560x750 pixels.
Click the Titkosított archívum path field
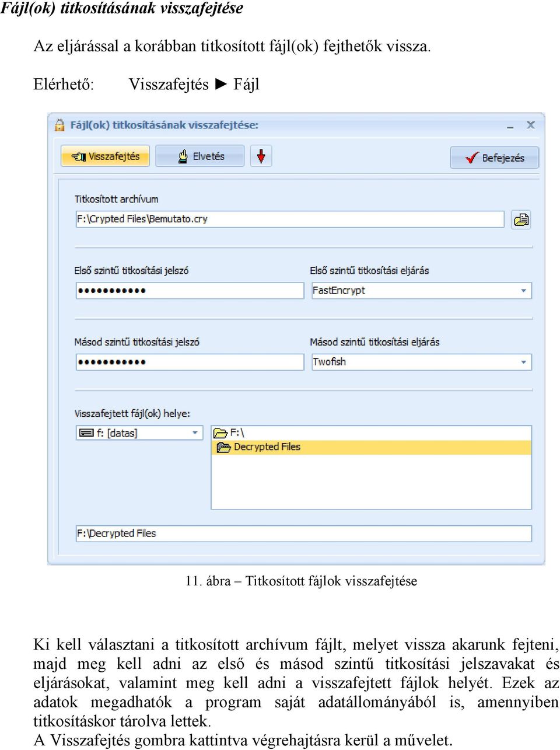[x=290, y=219]
